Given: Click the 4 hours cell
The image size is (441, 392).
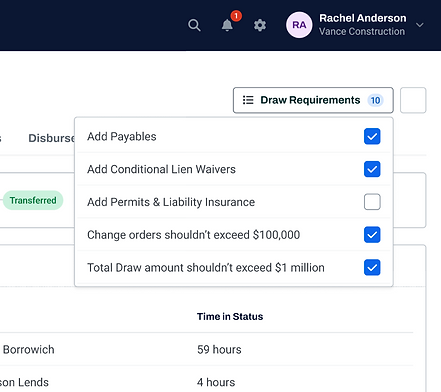Looking at the screenshot, I should [x=216, y=382].
